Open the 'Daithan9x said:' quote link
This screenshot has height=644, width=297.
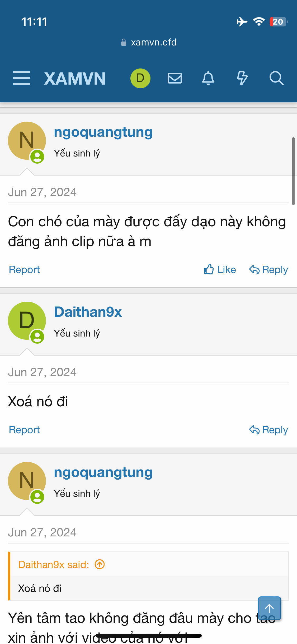(54, 565)
